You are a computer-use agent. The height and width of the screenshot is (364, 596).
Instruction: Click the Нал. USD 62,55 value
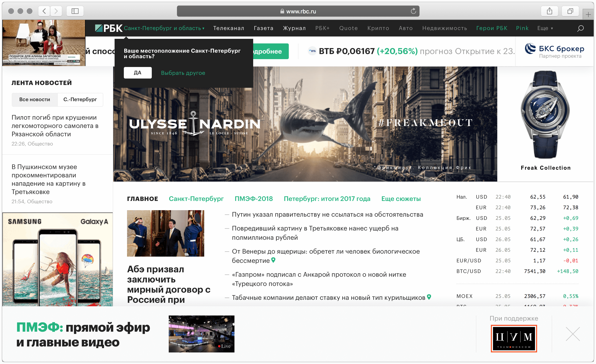point(538,197)
